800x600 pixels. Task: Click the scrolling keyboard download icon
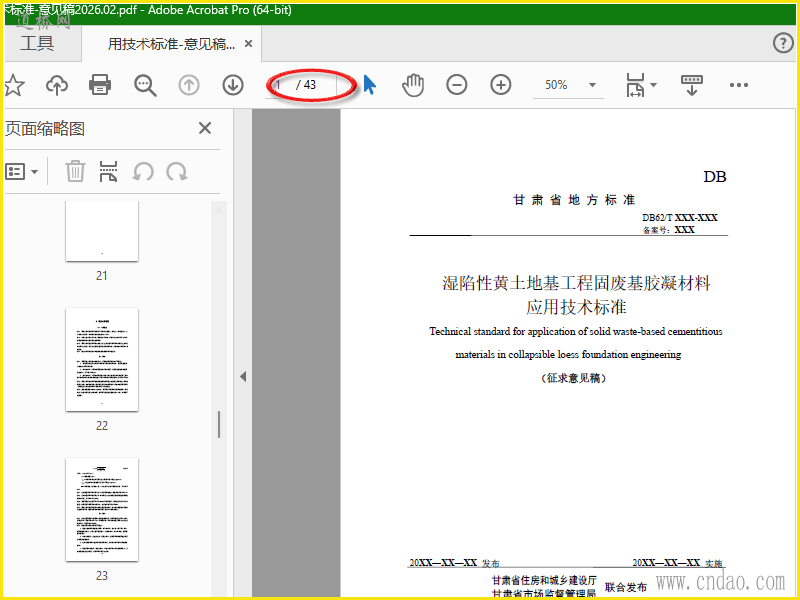click(x=692, y=85)
